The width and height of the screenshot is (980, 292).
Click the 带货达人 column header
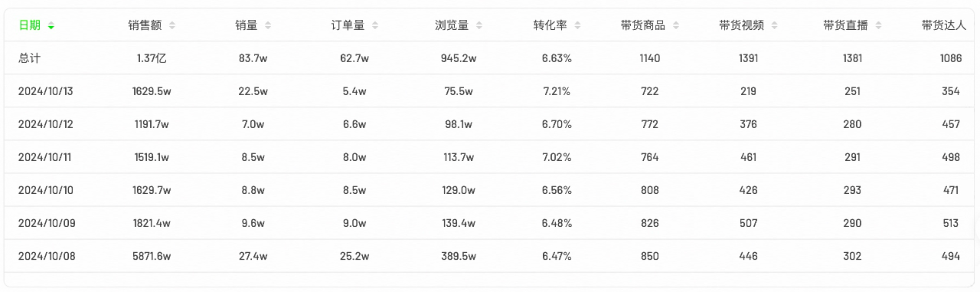pyautogui.click(x=944, y=25)
